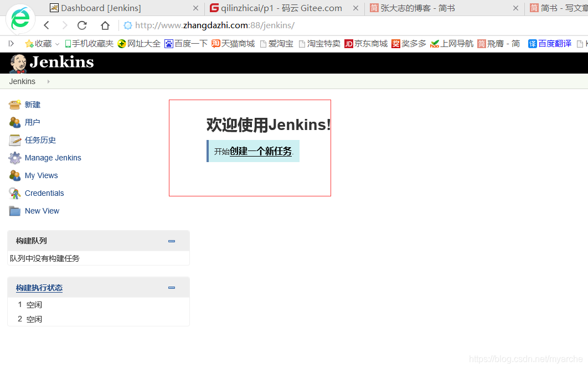
Task: Click the 创建一个新任务 link
Action: click(261, 152)
